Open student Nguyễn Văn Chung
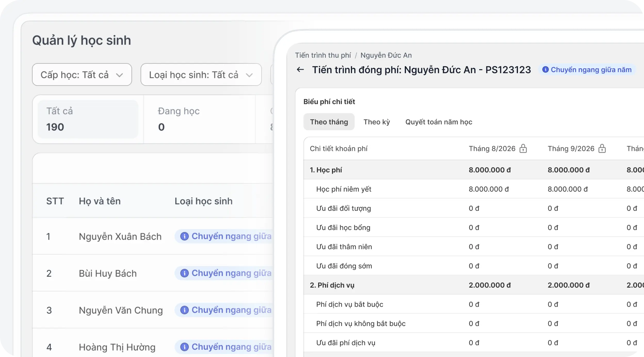The width and height of the screenshot is (644, 357). [121, 310]
